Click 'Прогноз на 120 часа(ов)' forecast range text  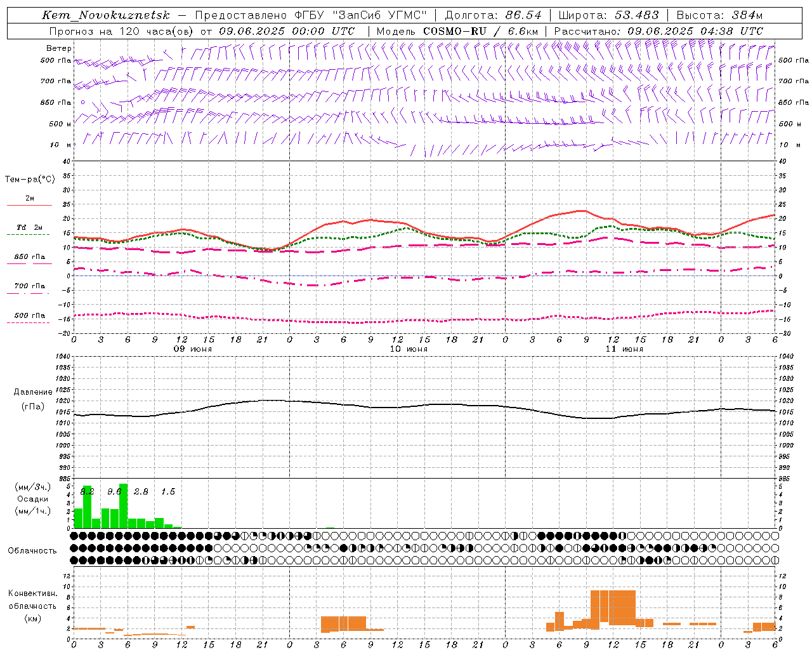(122, 30)
